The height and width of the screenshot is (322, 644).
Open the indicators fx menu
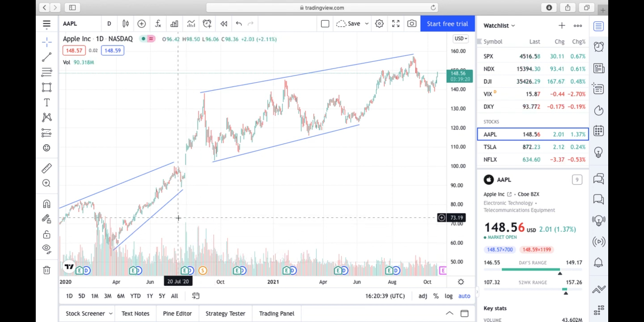point(158,24)
